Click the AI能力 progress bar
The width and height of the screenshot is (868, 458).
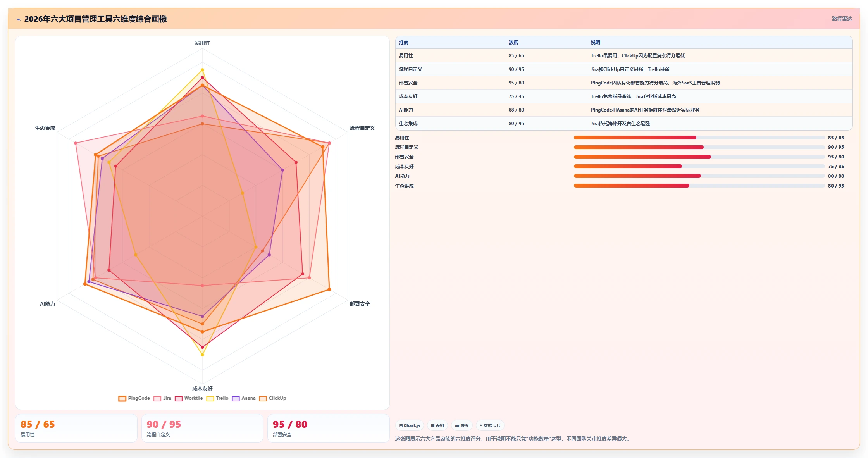click(699, 176)
